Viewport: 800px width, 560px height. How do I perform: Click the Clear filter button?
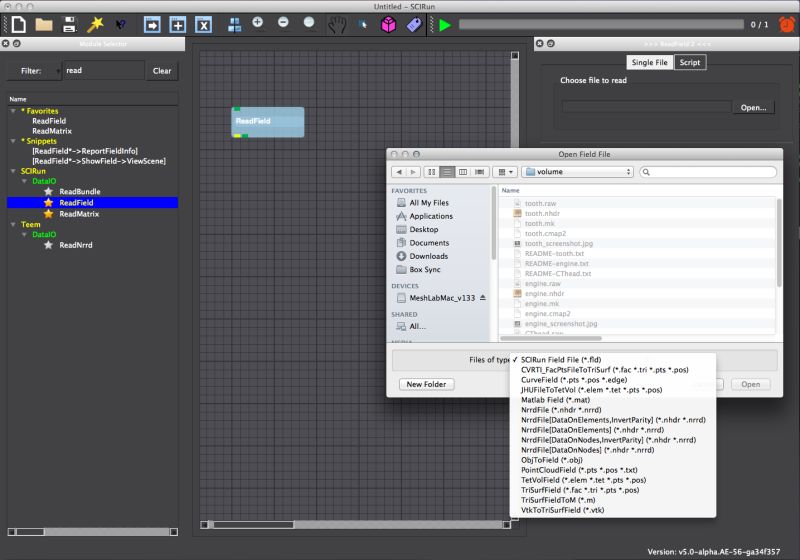pos(162,71)
